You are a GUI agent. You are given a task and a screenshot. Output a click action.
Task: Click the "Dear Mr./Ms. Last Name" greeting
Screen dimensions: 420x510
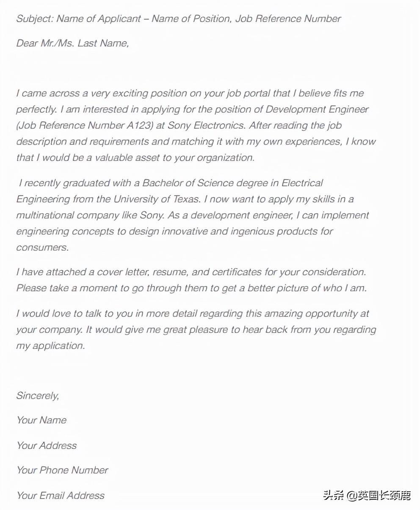(72, 43)
